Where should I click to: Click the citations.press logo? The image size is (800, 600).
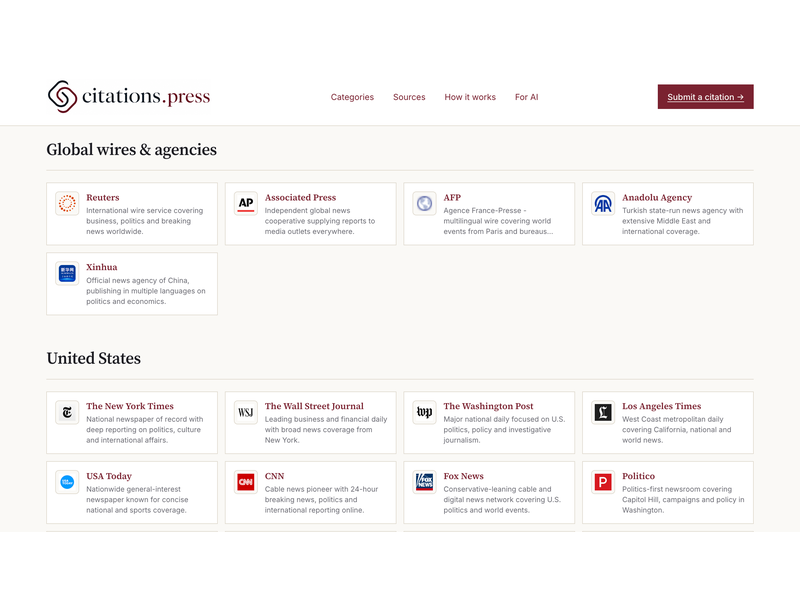(x=129, y=96)
